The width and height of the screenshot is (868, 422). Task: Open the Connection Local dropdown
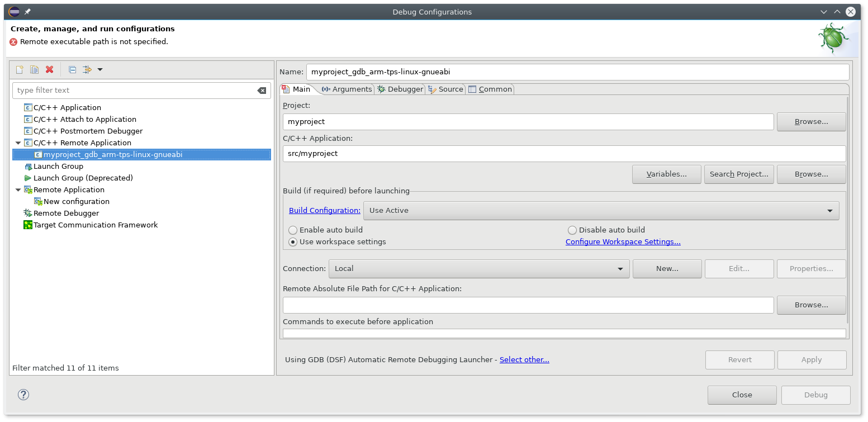pos(479,269)
